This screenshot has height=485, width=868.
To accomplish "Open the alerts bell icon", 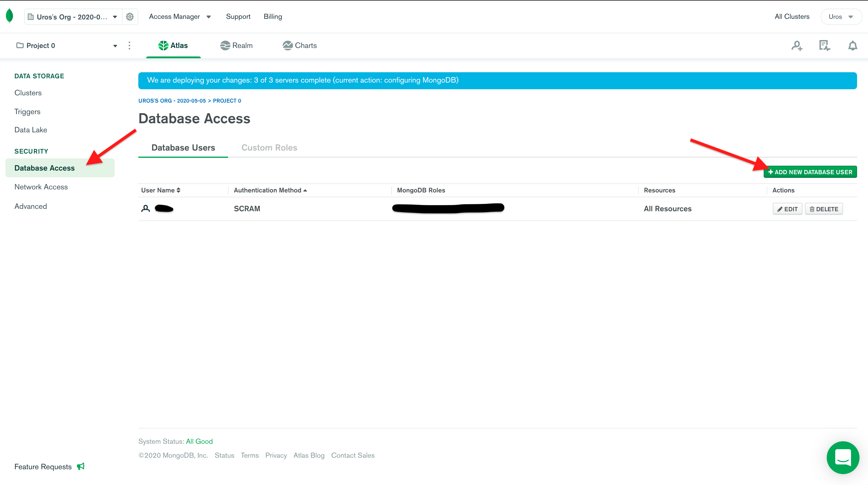I will (x=853, y=46).
